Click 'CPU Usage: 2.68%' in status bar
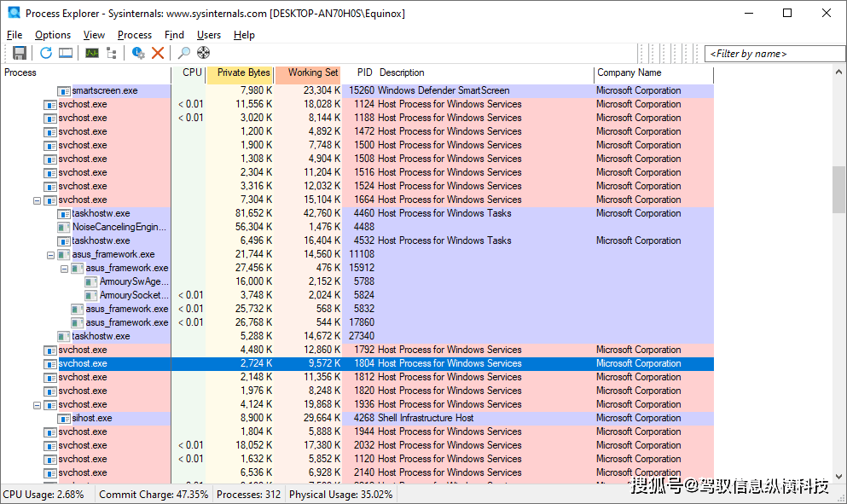The image size is (847, 504). click(x=44, y=495)
